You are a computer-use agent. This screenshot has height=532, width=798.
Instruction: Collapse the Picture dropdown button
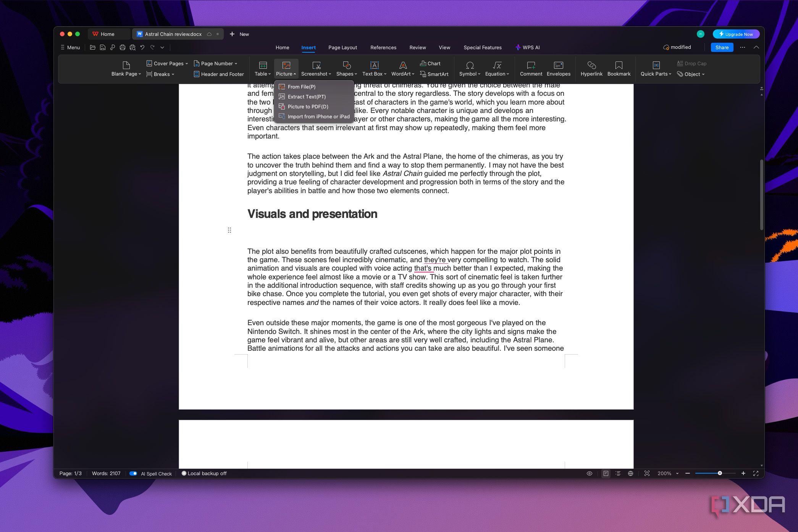(286, 69)
